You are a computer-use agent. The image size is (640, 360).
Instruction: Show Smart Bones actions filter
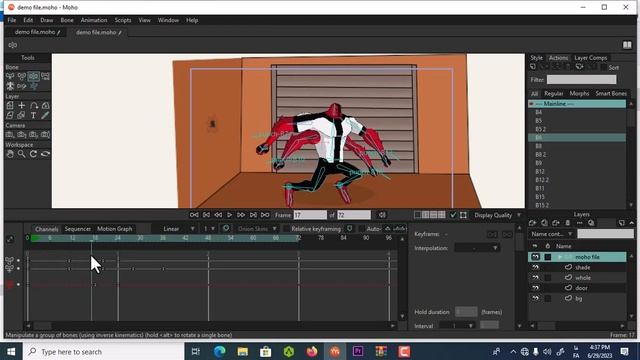tap(611, 93)
